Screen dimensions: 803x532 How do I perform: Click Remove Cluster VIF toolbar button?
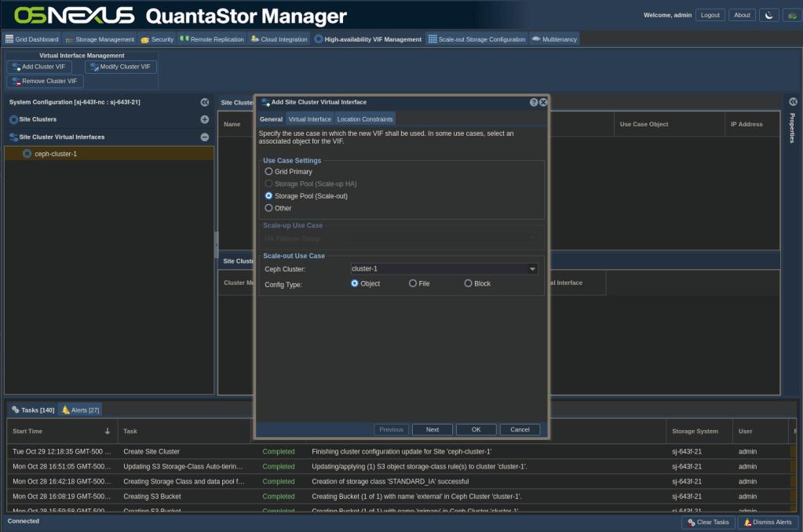tap(45, 81)
